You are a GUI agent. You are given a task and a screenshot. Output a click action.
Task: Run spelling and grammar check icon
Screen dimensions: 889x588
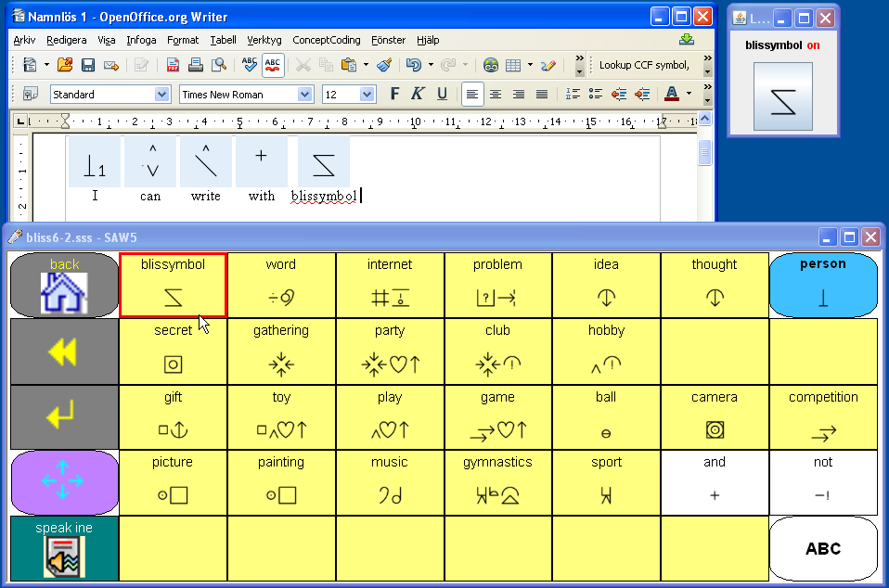250,65
